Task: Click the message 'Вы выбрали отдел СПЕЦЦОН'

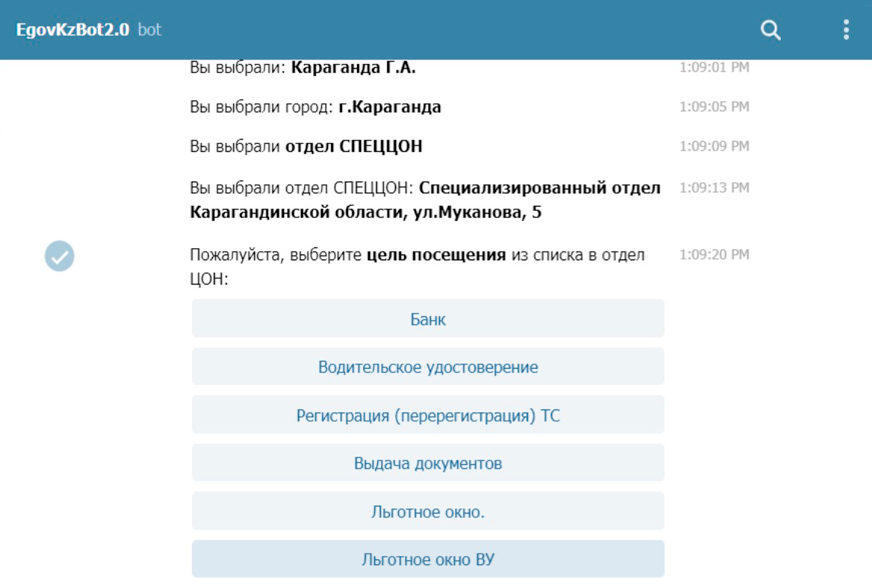Action: 306,146
